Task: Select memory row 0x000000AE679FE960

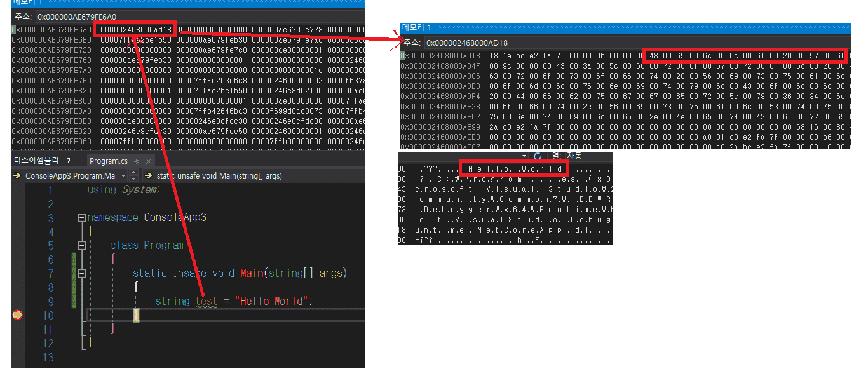Action: (188, 140)
